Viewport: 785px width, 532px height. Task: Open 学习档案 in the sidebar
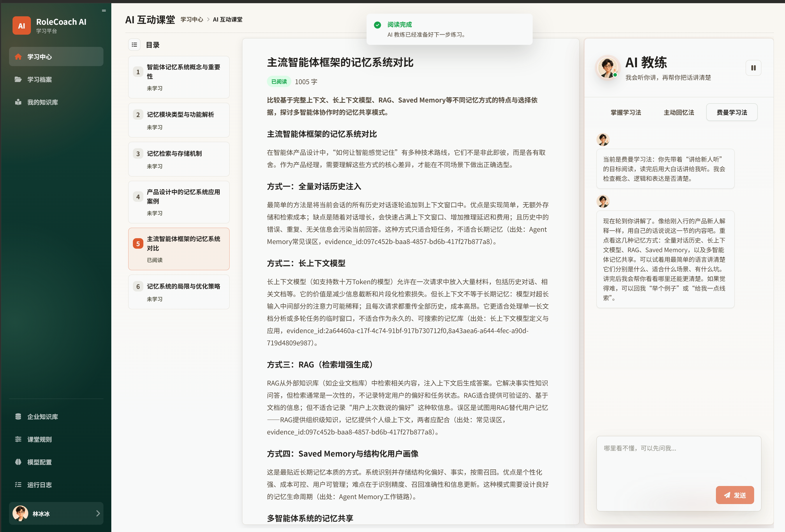click(x=56, y=79)
